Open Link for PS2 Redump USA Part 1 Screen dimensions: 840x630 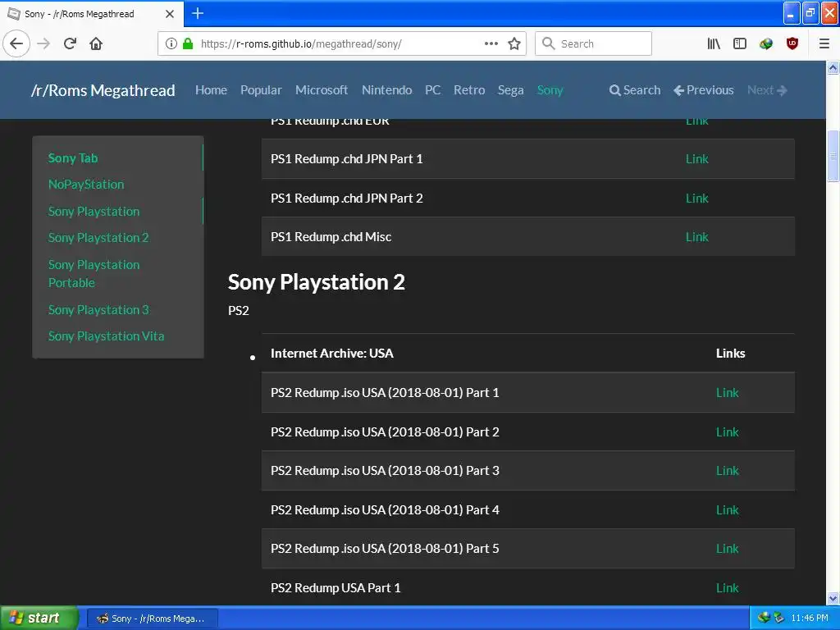(728, 587)
